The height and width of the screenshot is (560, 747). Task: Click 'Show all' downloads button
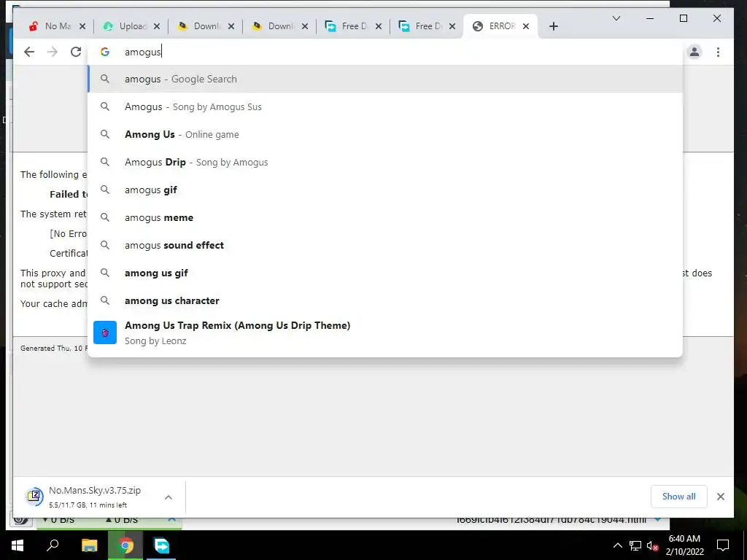(x=678, y=496)
